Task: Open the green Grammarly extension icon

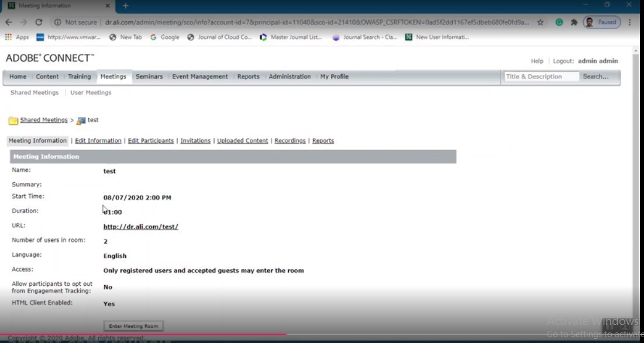Action: (559, 22)
